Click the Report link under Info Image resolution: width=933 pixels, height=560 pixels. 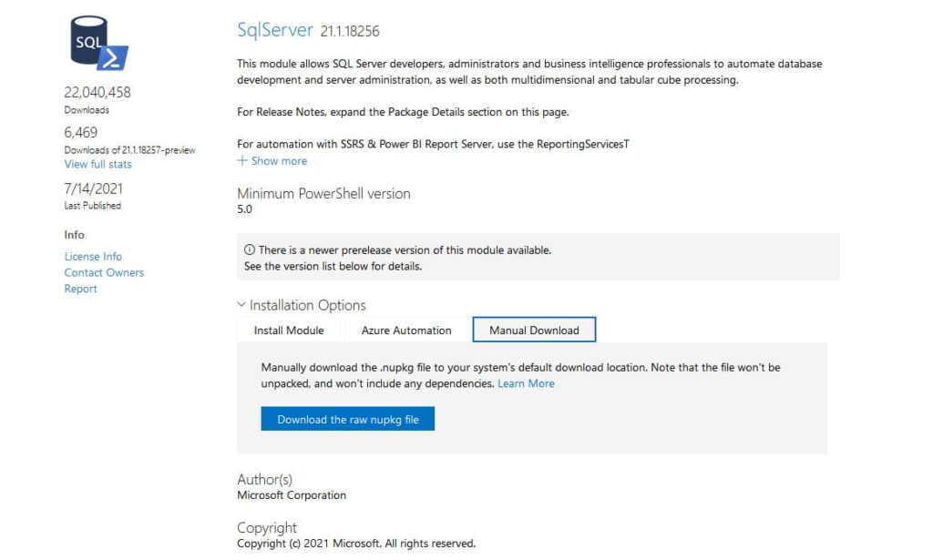coord(80,289)
